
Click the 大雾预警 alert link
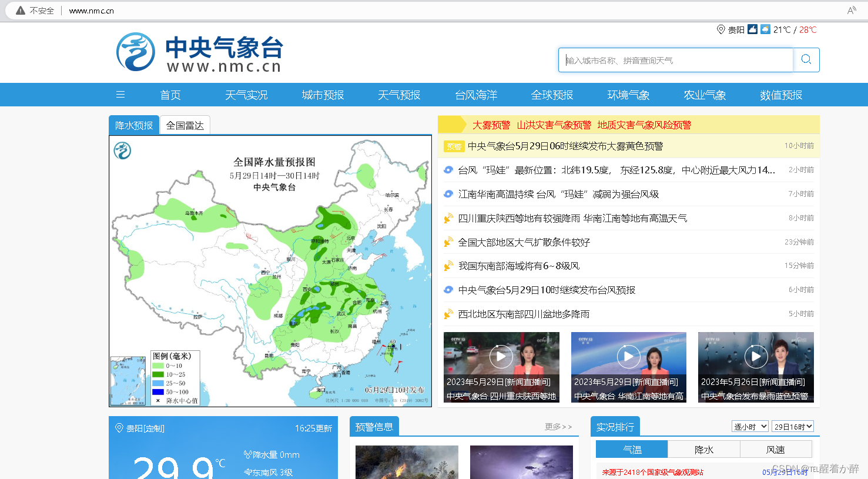(491, 125)
